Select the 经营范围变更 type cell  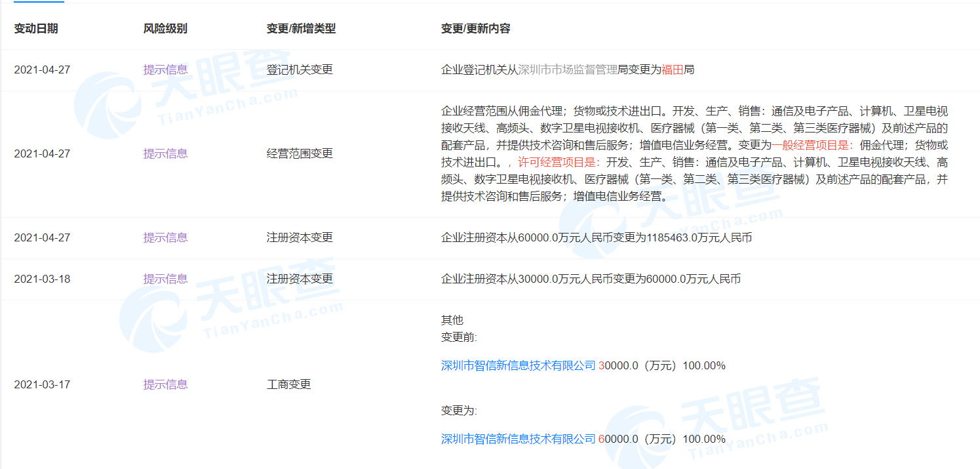coord(300,153)
